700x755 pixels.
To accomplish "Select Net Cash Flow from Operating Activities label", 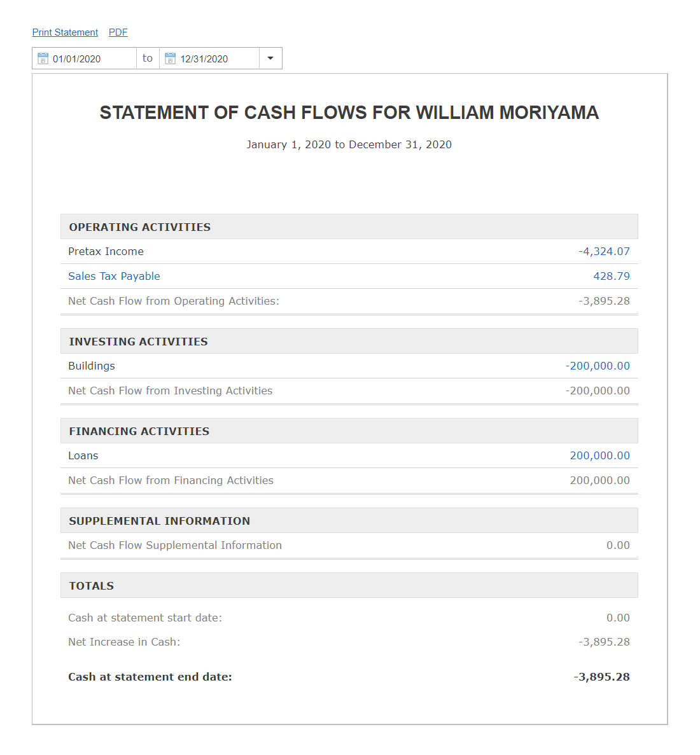I will pyautogui.click(x=174, y=301).
